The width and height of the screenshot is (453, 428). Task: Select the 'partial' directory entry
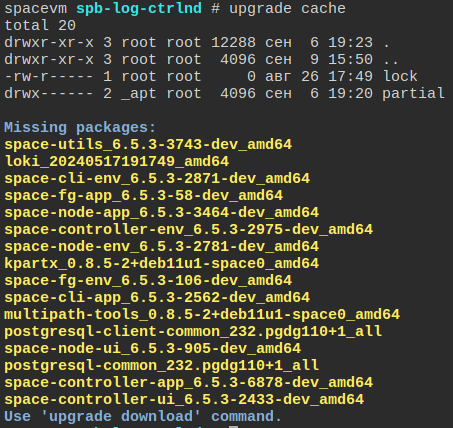click(x=413, y=93)
